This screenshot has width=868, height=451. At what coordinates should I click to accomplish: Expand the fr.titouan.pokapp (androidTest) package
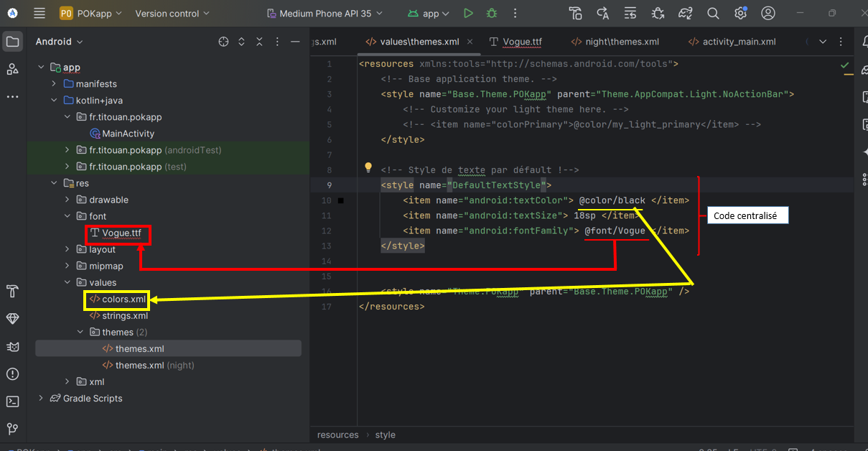[x=67, y=150]
